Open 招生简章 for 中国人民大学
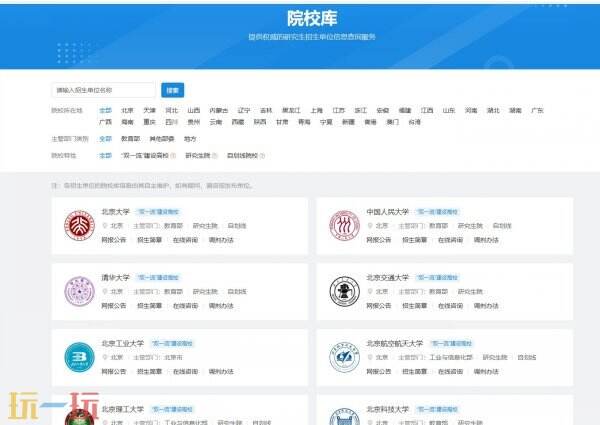The width and height of the screenshot is (600, 425). (415, 240)
